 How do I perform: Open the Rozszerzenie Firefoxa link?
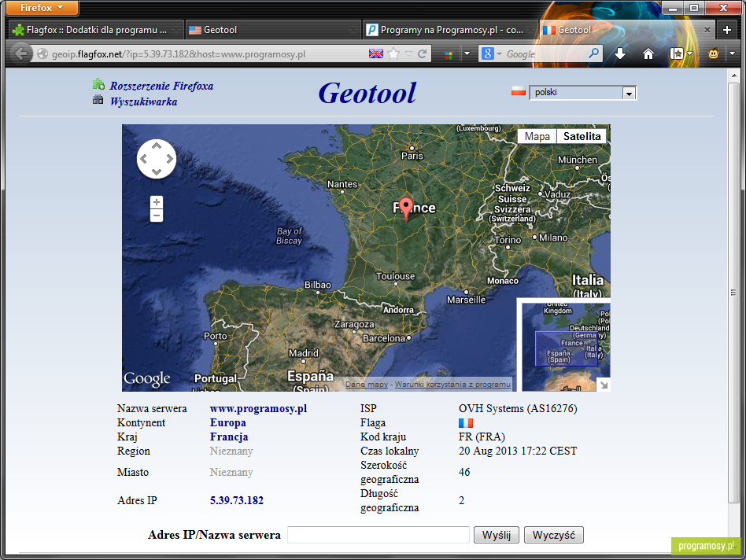click(x=162, y=86)
